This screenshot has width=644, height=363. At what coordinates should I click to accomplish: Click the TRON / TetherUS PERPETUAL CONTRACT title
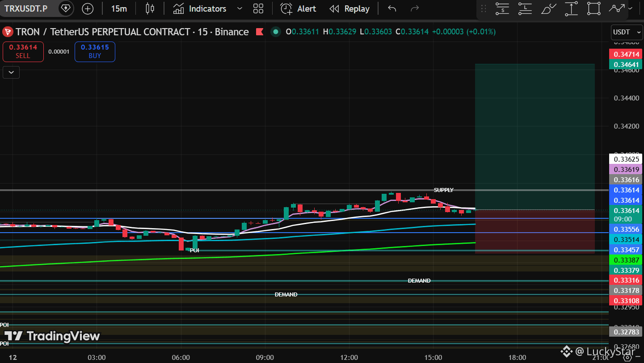click(x=132, y=32)
